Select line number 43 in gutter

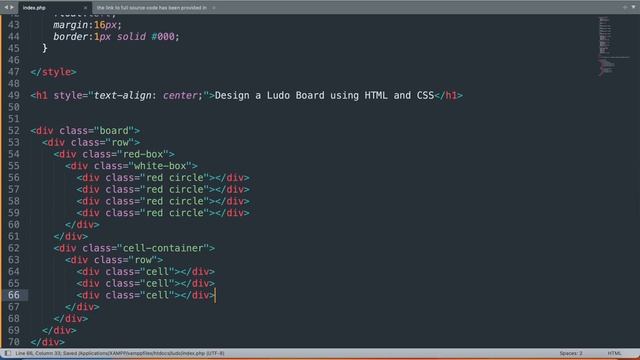tap(13, 25)
